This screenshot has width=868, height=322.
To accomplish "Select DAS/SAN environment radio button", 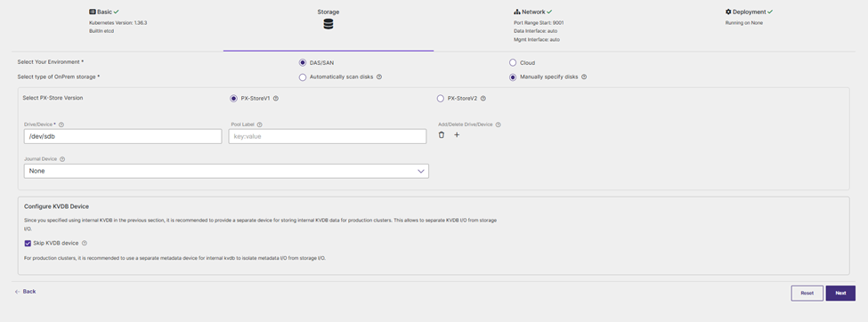I will point(303,62).
